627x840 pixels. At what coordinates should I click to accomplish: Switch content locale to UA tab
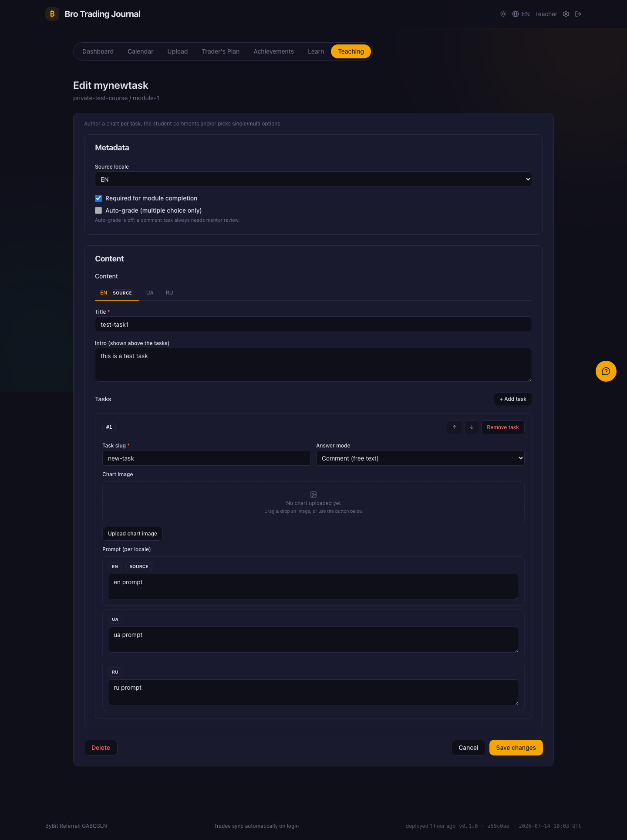(150, 293)
